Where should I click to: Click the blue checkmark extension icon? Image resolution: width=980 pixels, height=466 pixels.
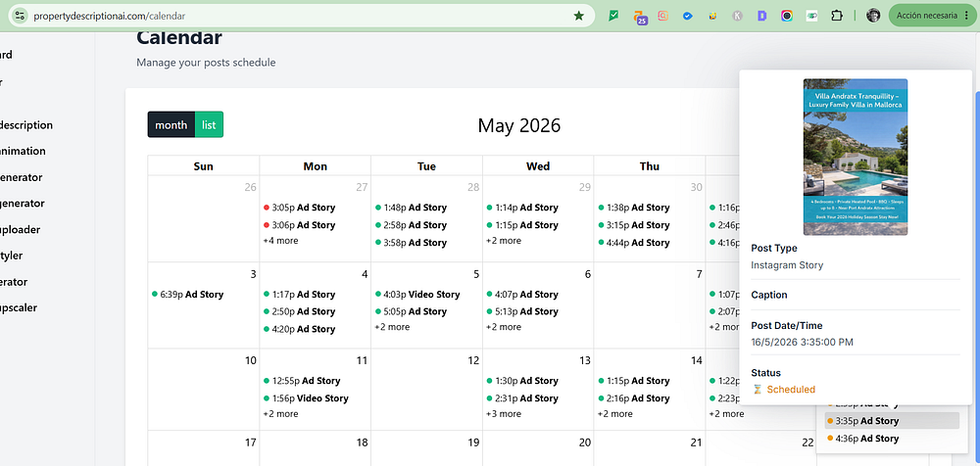[688, 16]
